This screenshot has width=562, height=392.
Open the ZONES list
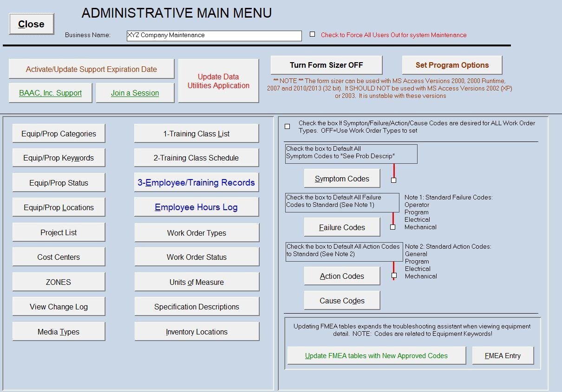coord(59,282)
